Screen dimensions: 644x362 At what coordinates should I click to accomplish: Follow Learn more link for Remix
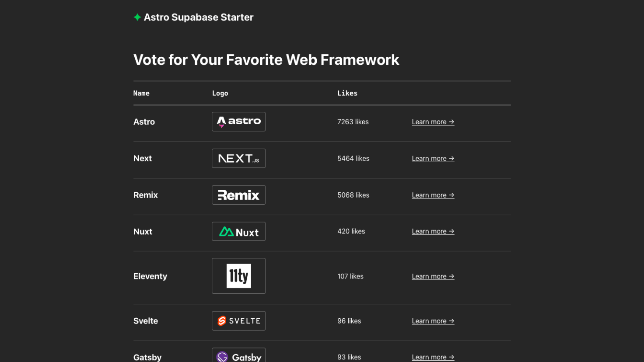433,195
